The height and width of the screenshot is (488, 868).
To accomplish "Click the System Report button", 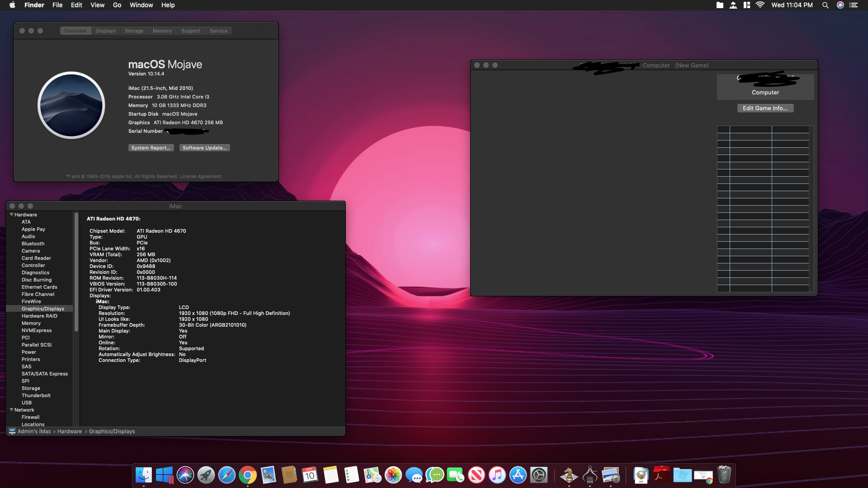I will [x=151, y=148].
